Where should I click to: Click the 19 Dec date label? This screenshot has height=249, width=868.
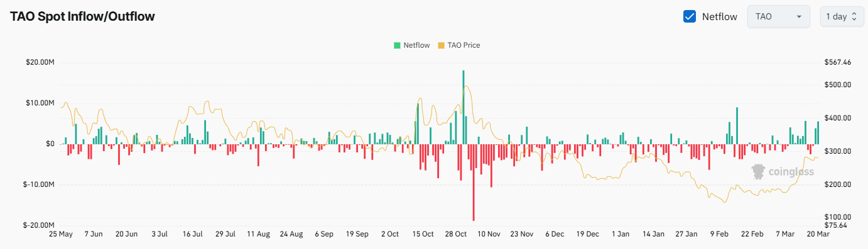tap(588, 234)
